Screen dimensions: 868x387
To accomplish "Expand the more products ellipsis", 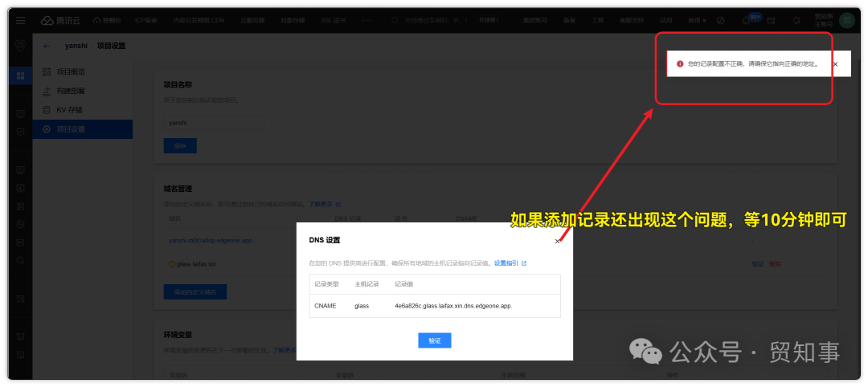I will coord(366,20).
